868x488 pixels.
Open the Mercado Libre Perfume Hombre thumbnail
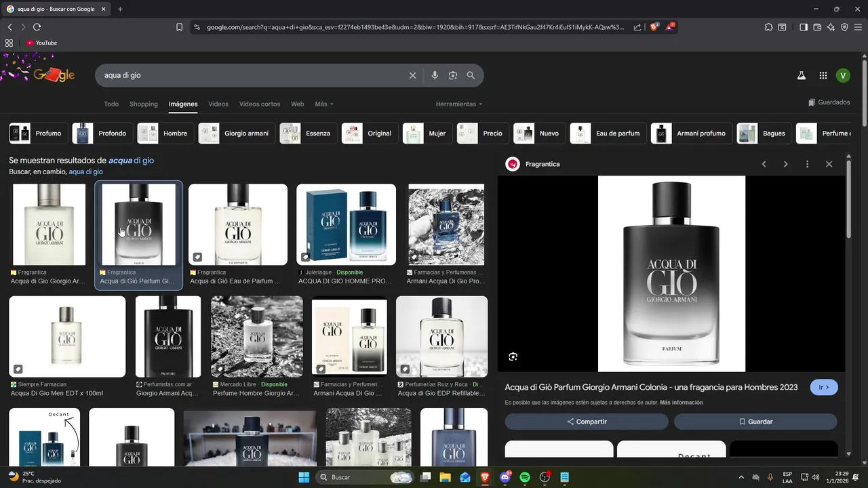pyautogui.click(x=257, y=336)
